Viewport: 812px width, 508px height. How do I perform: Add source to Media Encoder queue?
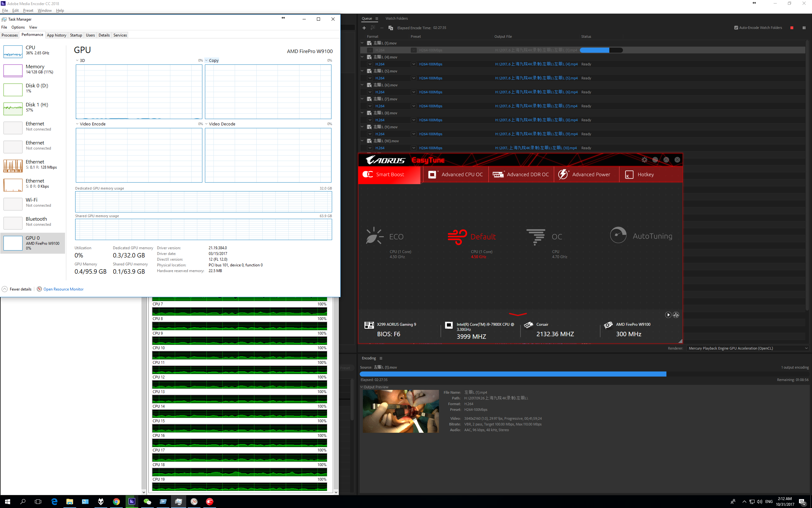coord(364,28)
